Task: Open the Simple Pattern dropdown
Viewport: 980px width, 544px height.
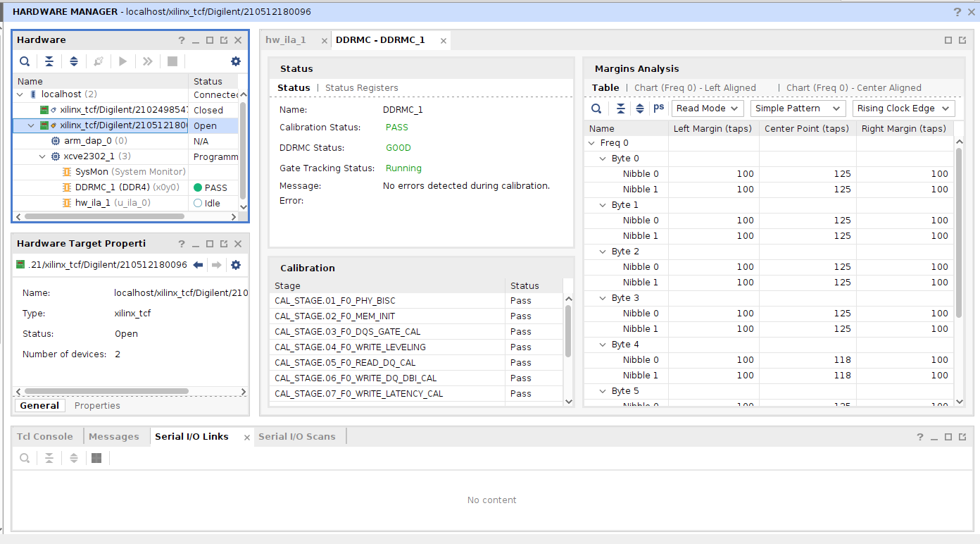Action: point(798,109)
